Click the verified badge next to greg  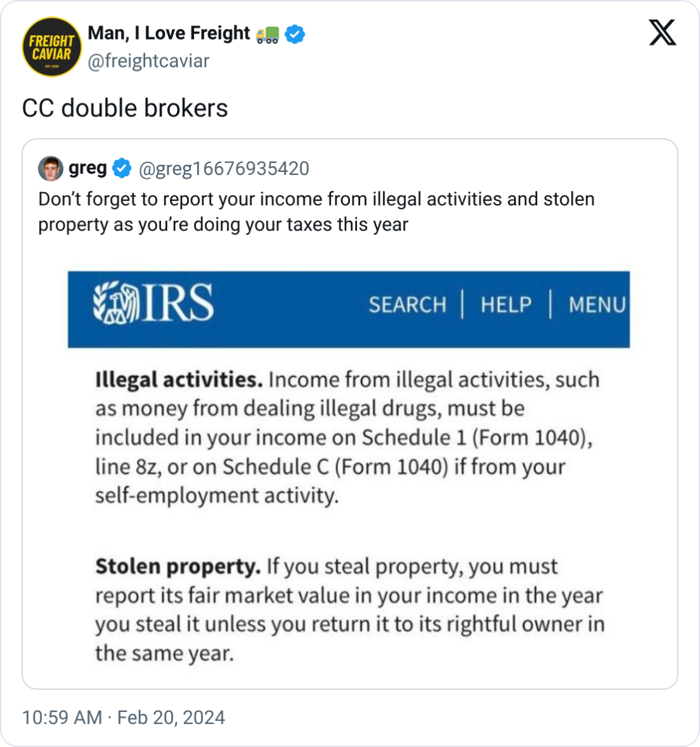coord(122,169)
